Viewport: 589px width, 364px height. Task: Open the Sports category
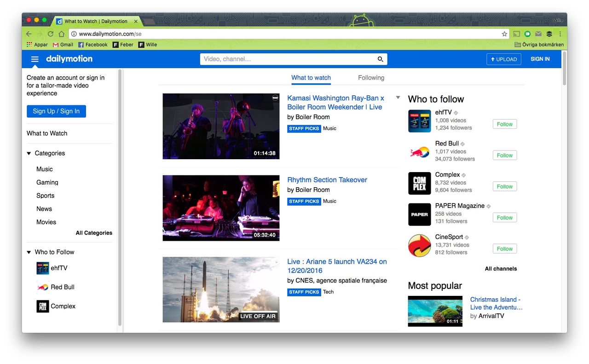click(x=46, y=196)
